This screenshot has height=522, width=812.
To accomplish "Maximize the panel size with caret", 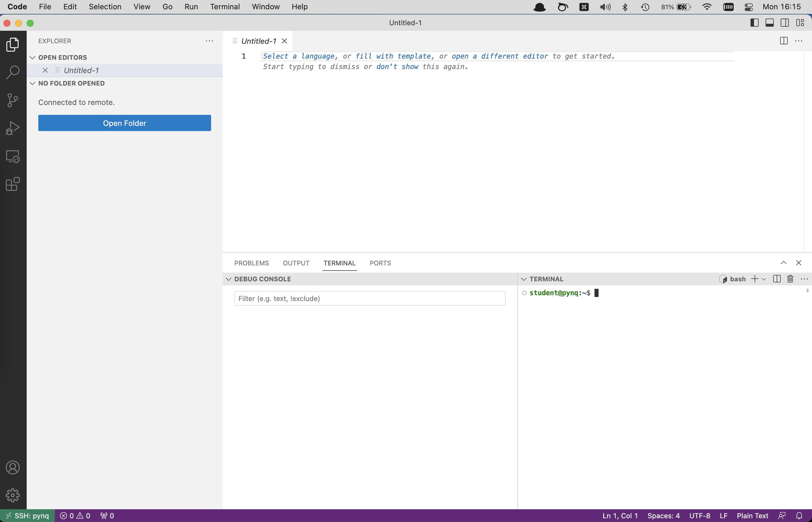I will [x=784, y=263].
